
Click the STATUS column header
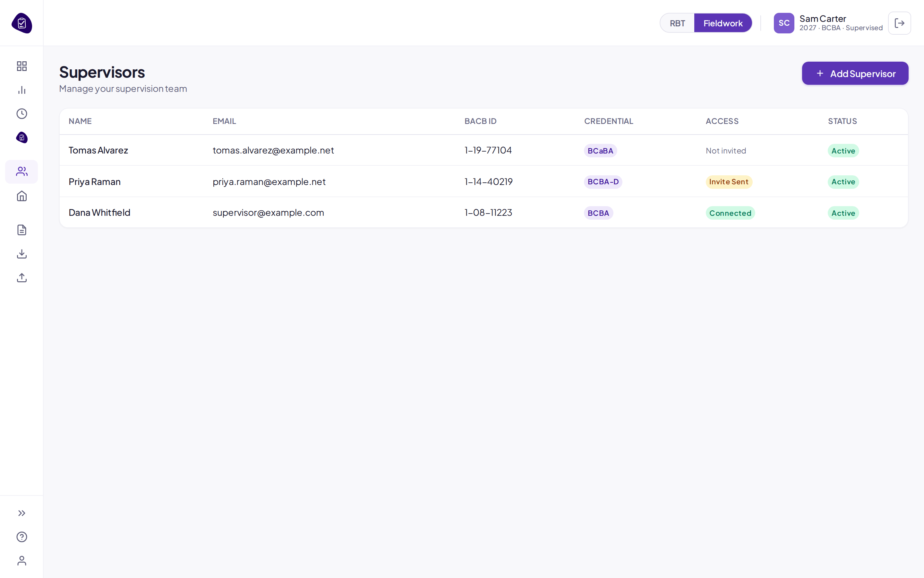coord(842,121)
